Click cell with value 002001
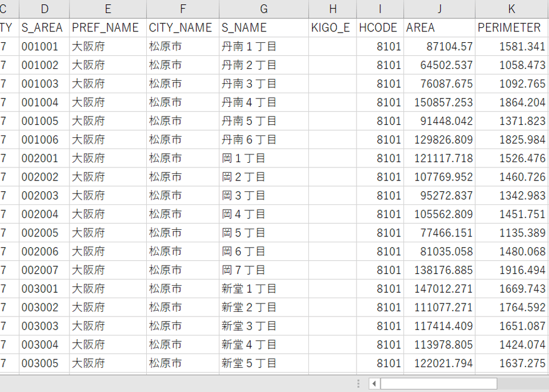549x392 pixels. 45,158
